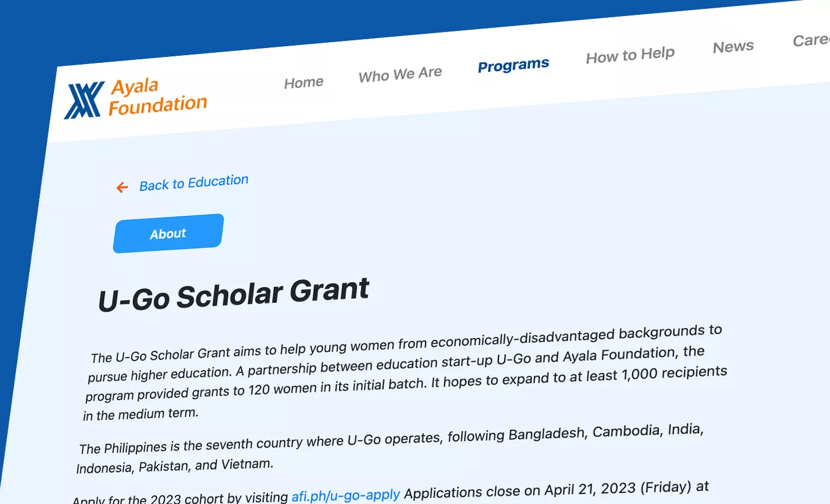
Task: Click the orange back-arrow icon
Action: coord(122,187)
